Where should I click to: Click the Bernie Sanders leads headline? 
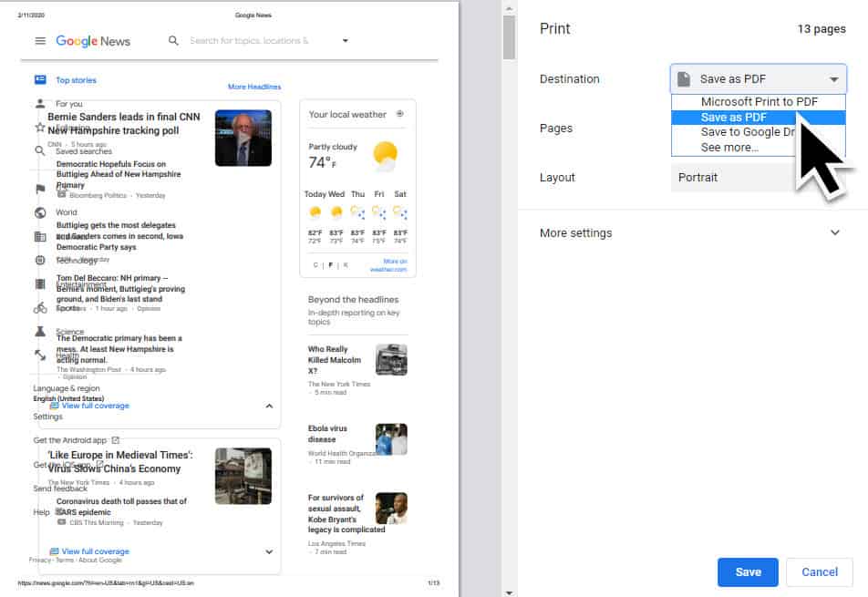pos(124,123)
